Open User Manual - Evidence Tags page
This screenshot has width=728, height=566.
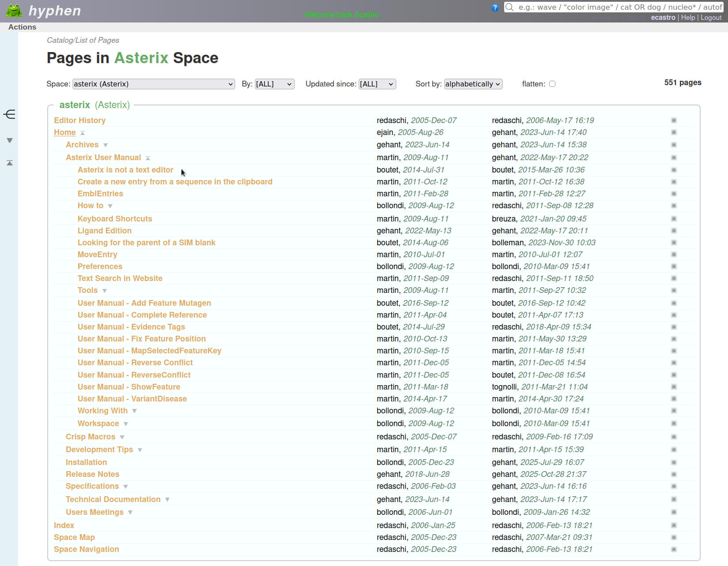coord(131,327)
